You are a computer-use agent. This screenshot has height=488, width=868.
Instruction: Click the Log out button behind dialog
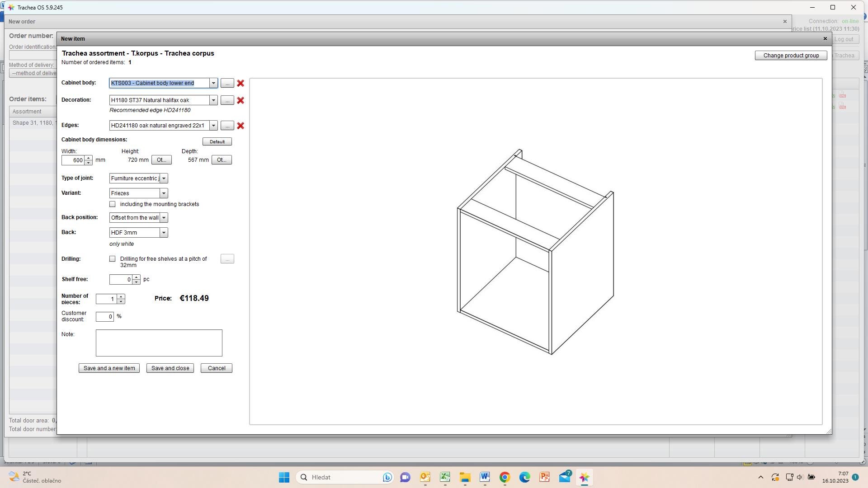844,39
